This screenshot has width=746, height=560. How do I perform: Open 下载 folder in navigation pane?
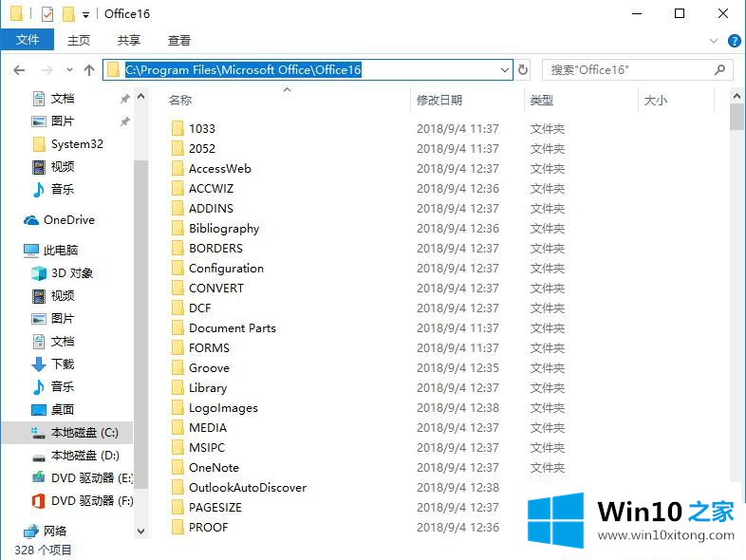point(63,364)
